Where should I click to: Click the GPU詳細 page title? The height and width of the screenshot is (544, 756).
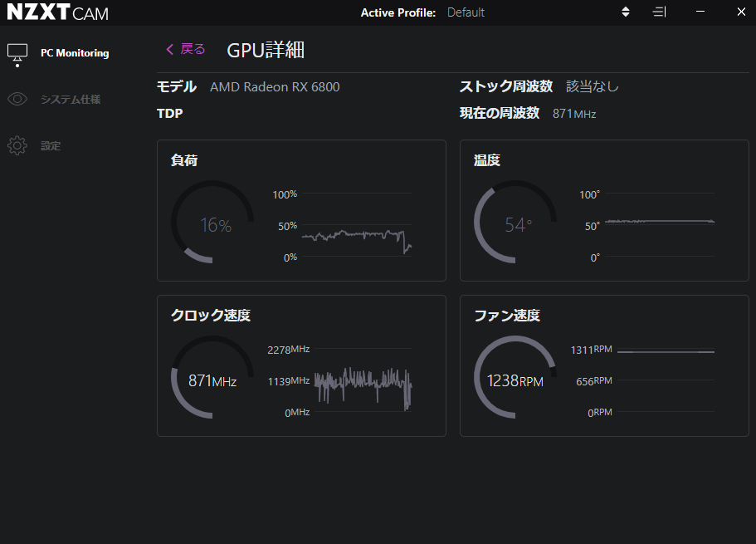tap(266, 50)
